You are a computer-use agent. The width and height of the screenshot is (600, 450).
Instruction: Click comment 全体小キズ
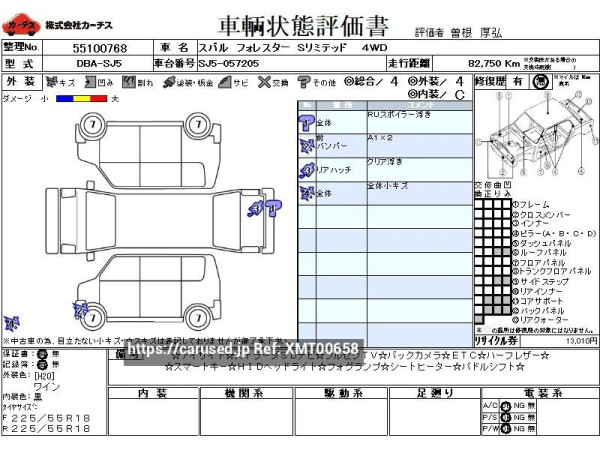point(388,186)
